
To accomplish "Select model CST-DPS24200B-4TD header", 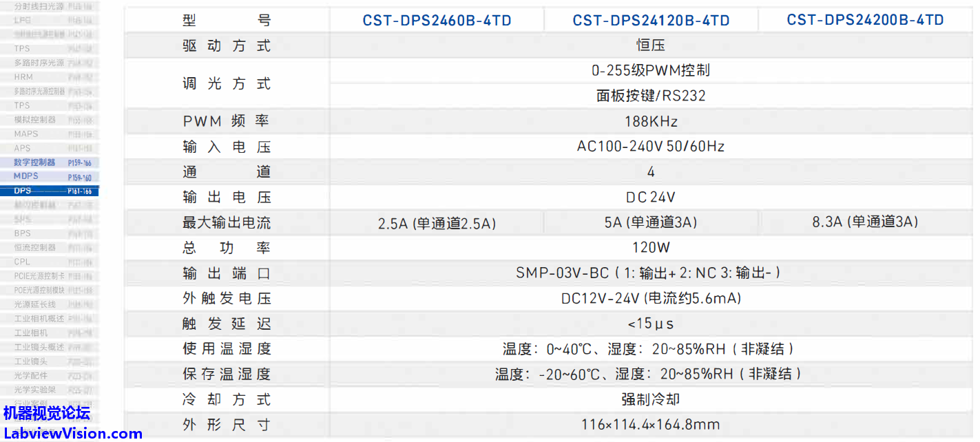I will coord(865,20).
